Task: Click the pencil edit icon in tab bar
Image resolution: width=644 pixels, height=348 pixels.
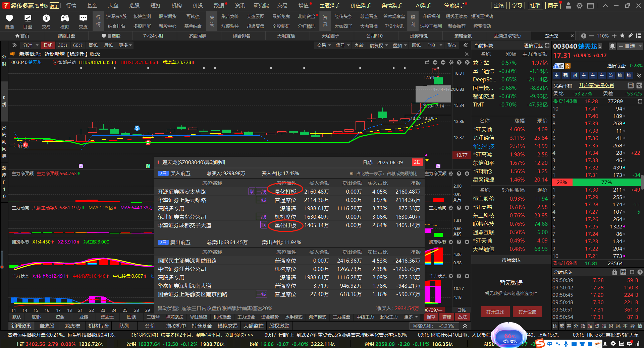Action: (631, 36)
